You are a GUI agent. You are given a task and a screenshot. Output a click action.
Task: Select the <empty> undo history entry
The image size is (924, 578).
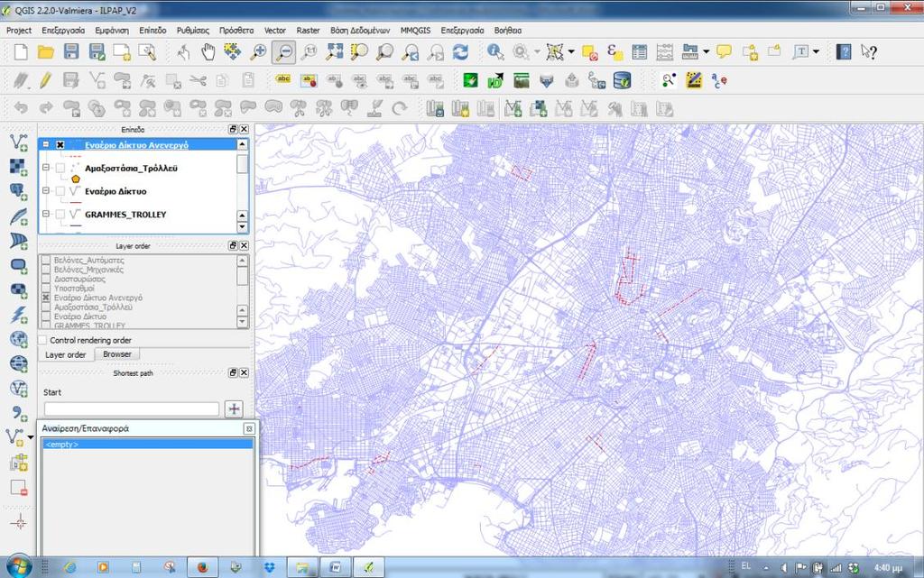[x=148, y=445]
